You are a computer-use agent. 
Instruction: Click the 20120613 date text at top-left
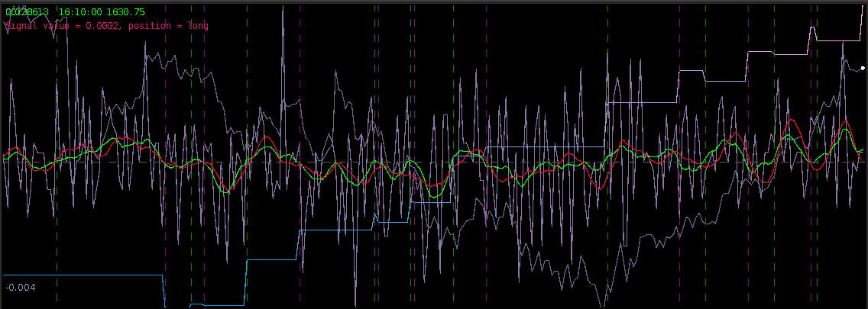27,13
